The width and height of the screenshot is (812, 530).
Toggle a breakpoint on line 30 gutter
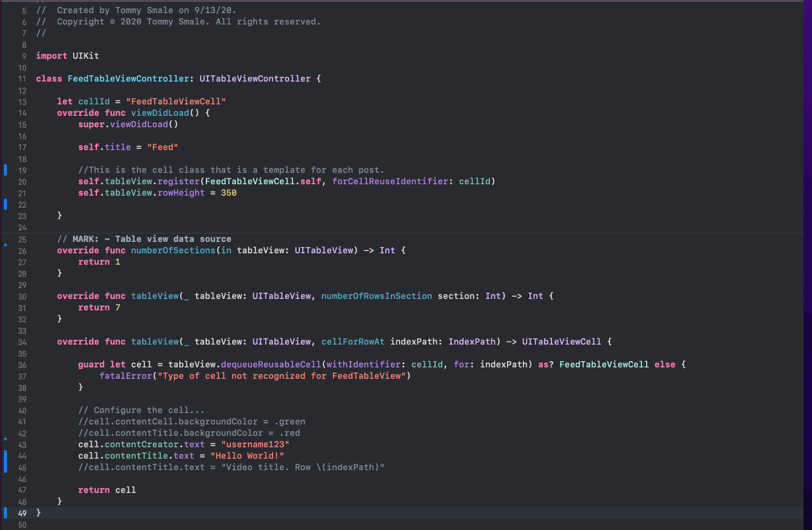coord(22,296)
